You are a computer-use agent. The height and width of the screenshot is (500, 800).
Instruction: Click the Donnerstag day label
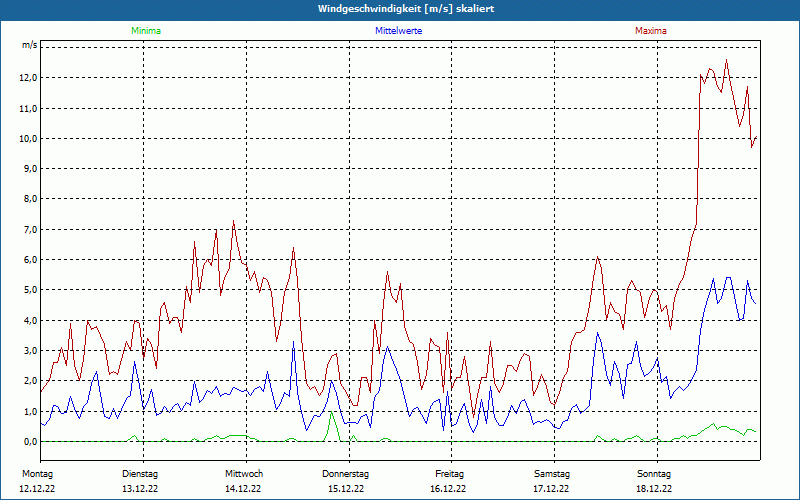click(345, 474)
